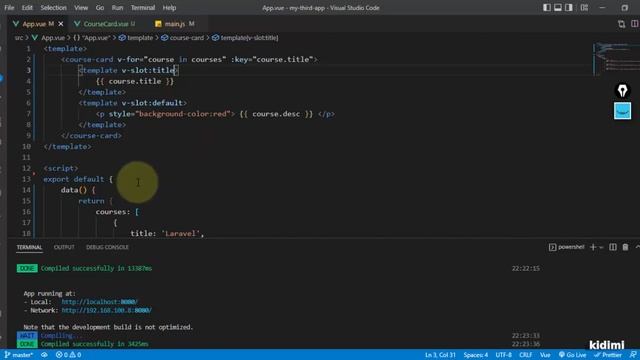Click the line 2 course-card v-for code
640x360 pixels.
point(189,60)
